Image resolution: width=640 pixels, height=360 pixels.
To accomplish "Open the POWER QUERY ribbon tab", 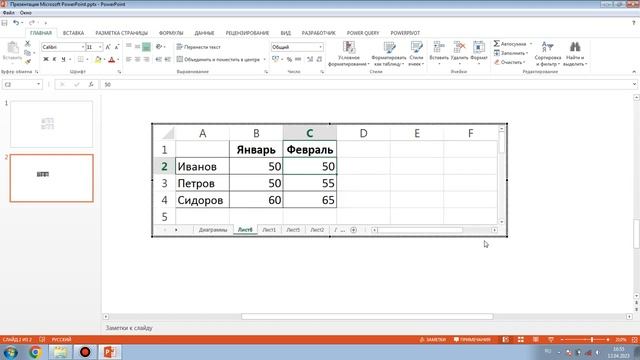I will point(363,33).
